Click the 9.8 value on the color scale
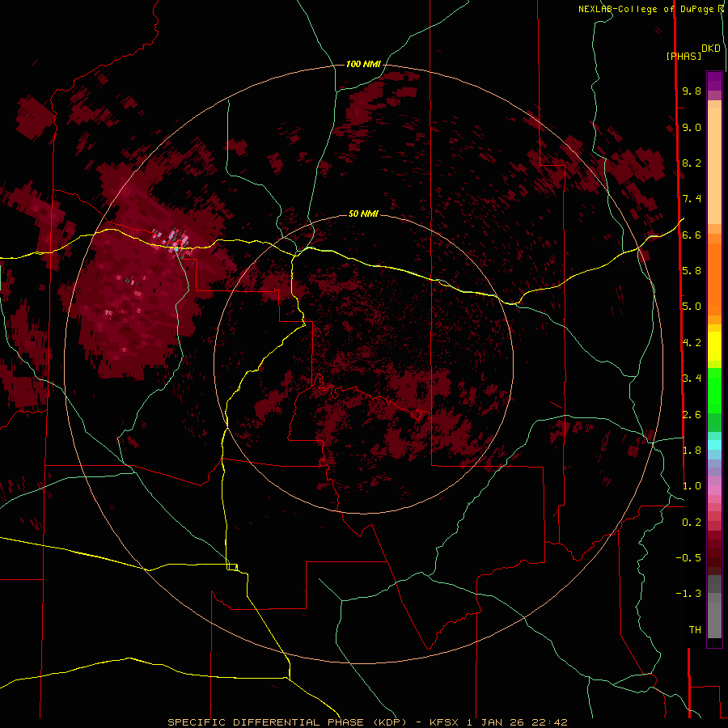The height and width of the screenshot is (728, 728). tap(692, 91)
